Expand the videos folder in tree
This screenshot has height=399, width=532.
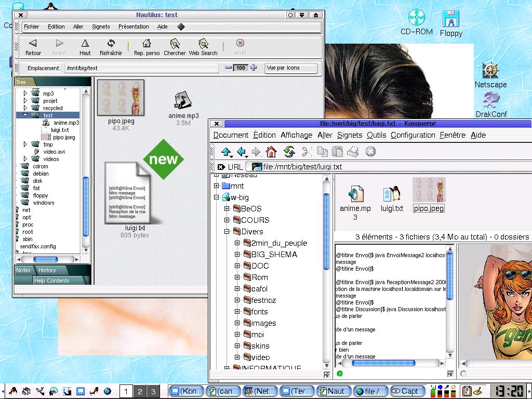25,159
